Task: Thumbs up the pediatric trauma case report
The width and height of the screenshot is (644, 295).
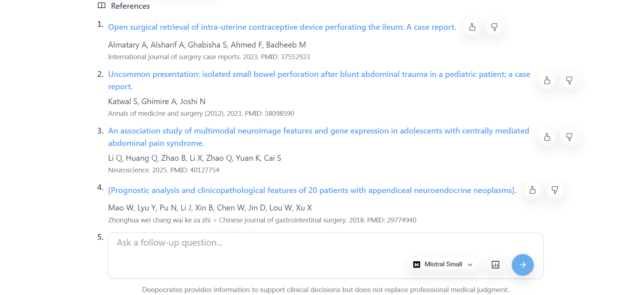Action: tap(547, 81)
